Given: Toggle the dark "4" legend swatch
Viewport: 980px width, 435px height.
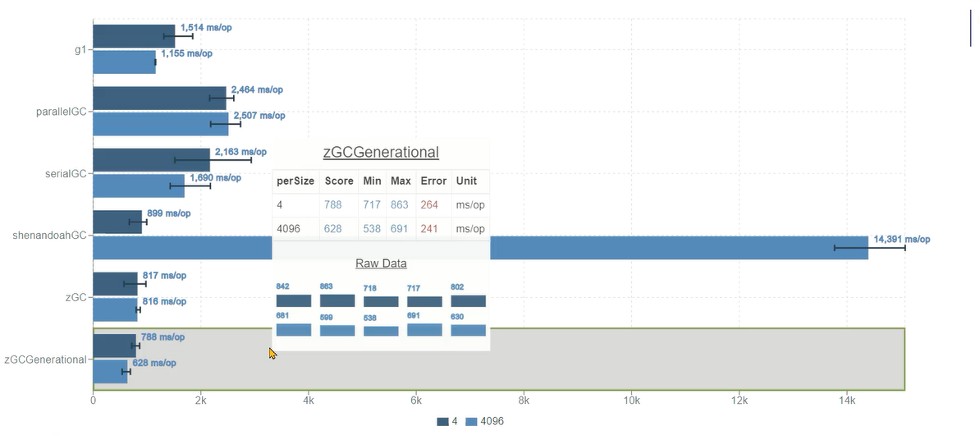Looking at the screenshot, I should click(442, 422).
